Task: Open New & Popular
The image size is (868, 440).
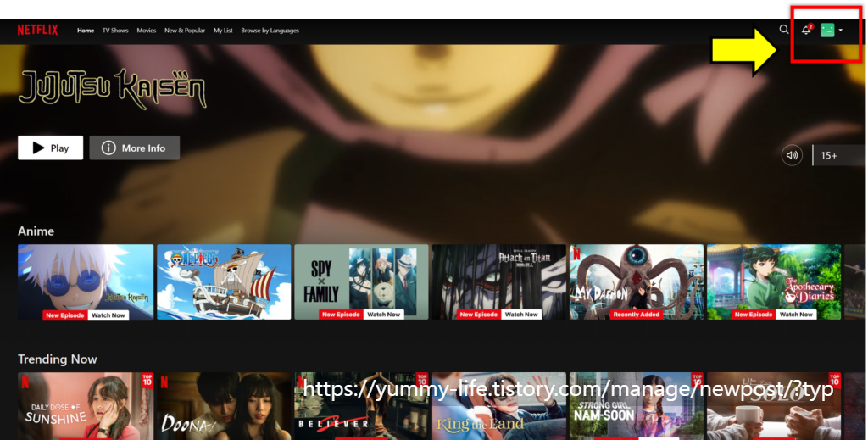Action: 184,31
